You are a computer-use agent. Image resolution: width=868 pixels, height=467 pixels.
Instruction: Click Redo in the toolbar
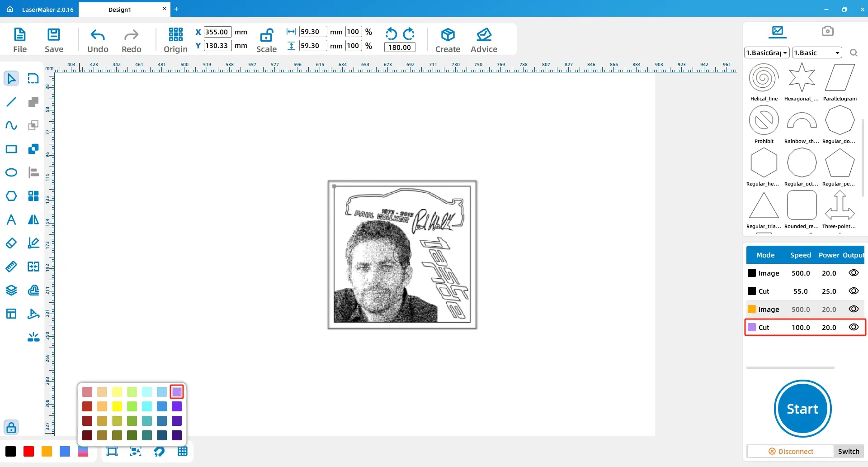pyautogui.click(x=132, y=40)
